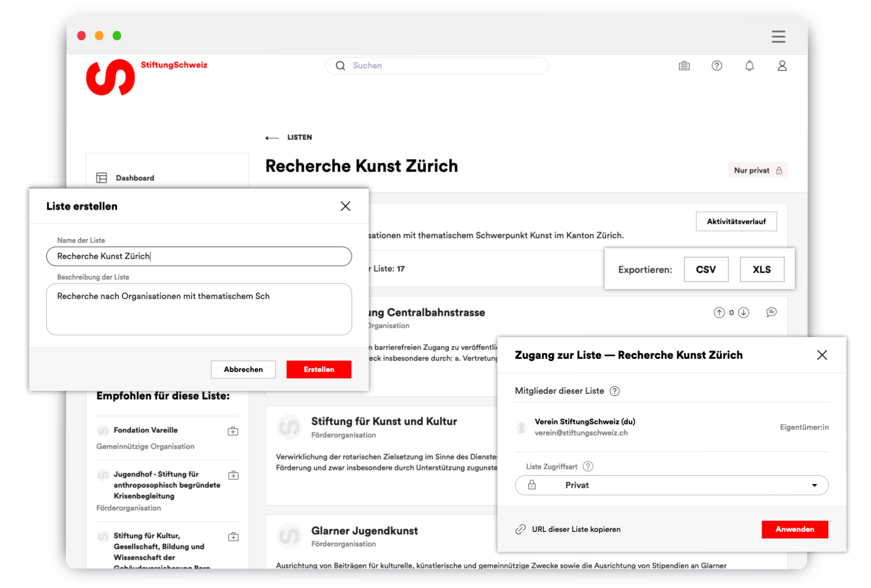The height and width of the screenshot is (588, 871).
Task: Focus the Name der Liste input field
Action: tap(199, 256)
